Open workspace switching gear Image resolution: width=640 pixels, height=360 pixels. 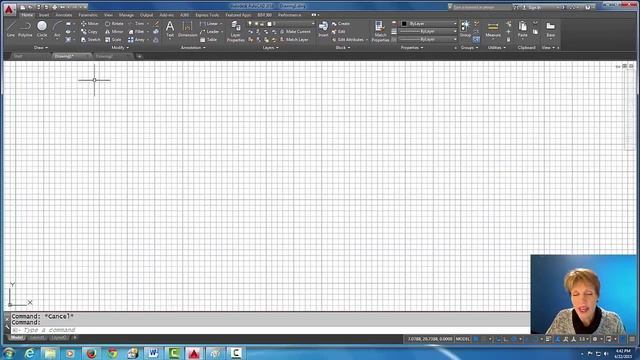[x=595, y=339]
